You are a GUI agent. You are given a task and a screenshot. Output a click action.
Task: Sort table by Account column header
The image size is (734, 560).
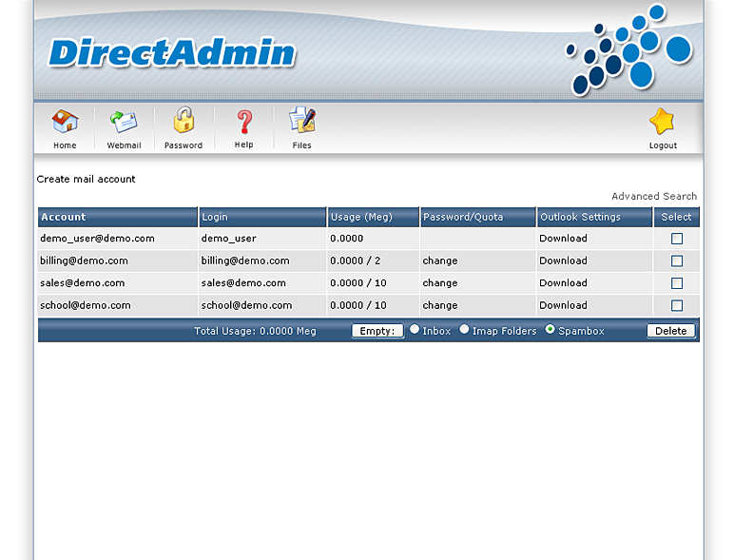pyautogui.click(x=64, y=217)
